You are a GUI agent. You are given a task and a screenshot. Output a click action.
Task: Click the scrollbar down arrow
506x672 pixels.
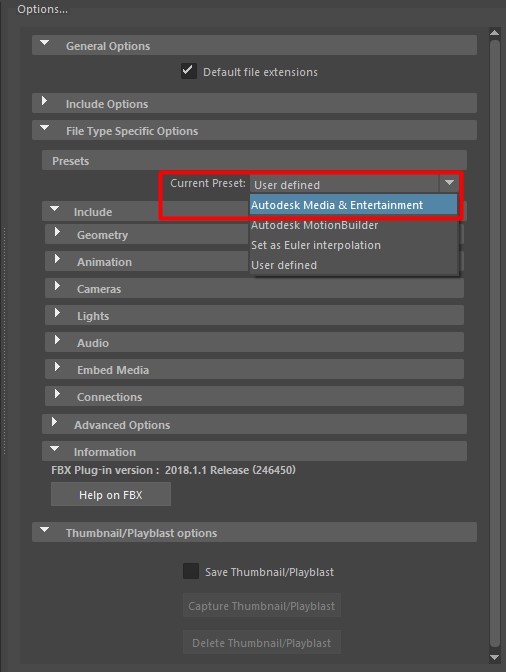(494, 658)
